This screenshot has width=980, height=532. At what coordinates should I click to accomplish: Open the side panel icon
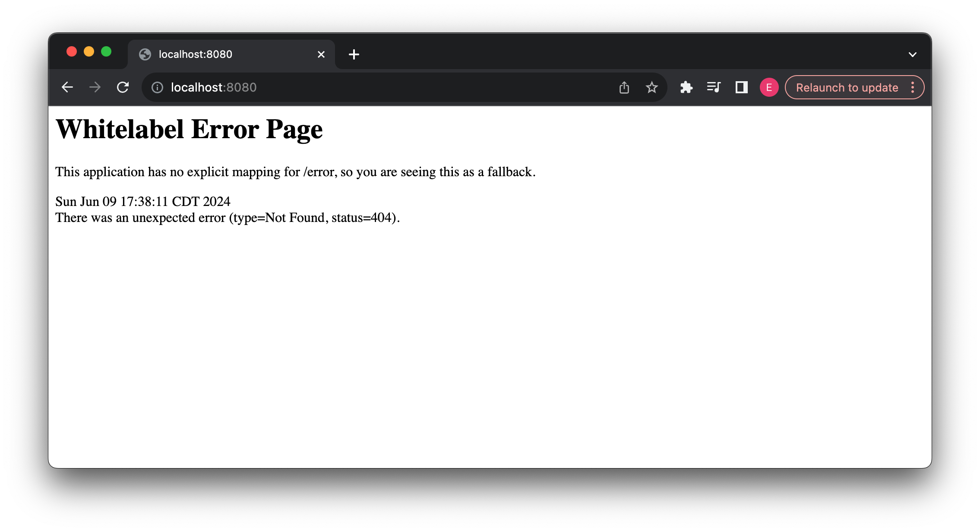741,87
